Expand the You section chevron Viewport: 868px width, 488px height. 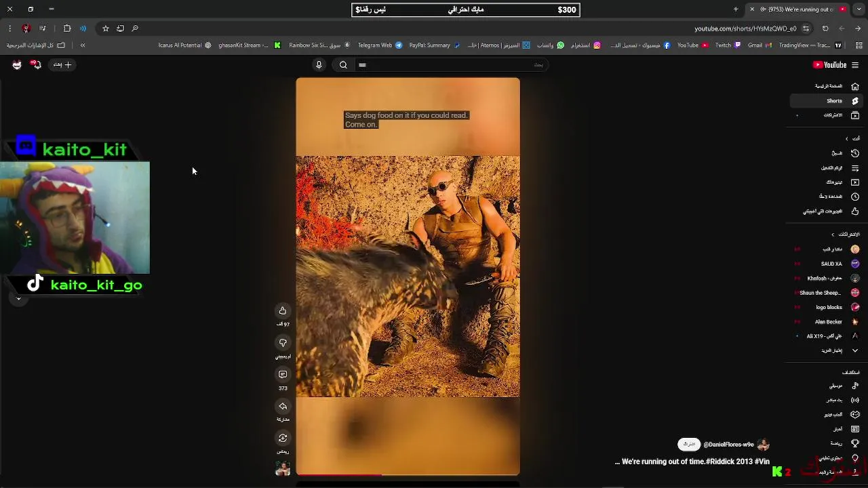pyautogui.click(x=846, y=138)
